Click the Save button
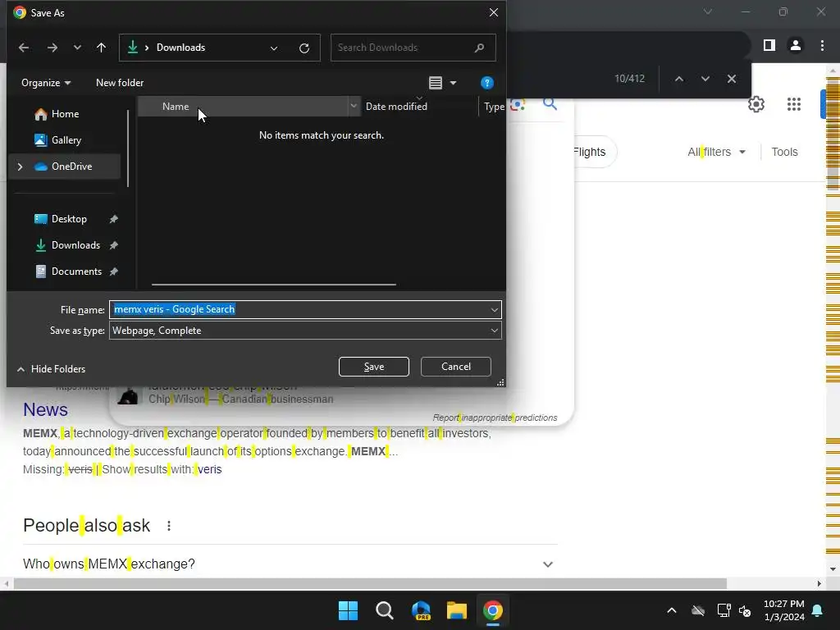The image size is (840, 630). click(374, 367)
